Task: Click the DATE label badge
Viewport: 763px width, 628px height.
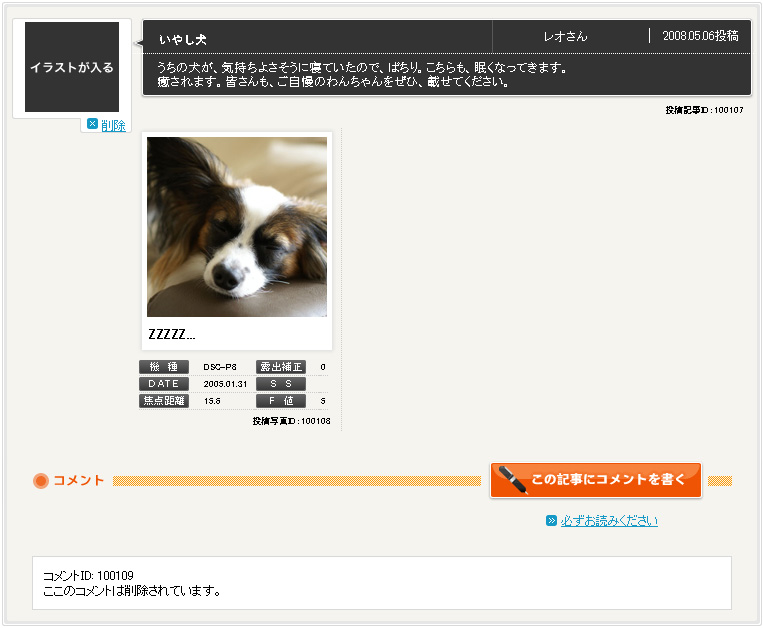Action: [163, 384]
